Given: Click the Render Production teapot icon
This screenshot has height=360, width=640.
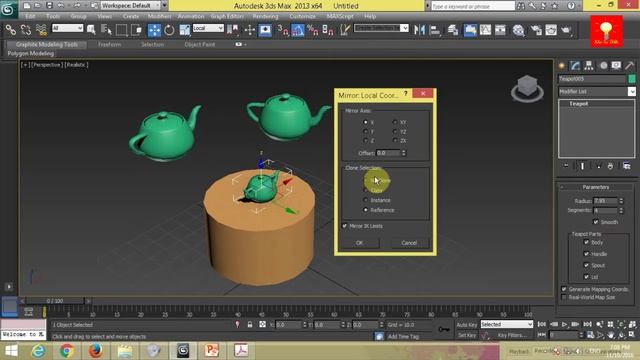Looking at the screenshot, I should pyautogui.click(x=566, y=30).
